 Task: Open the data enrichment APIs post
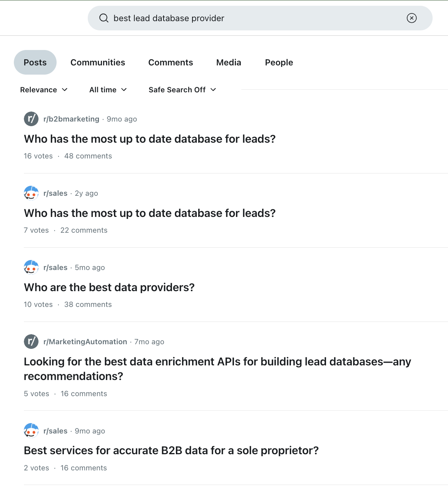(x=217, y=369)
